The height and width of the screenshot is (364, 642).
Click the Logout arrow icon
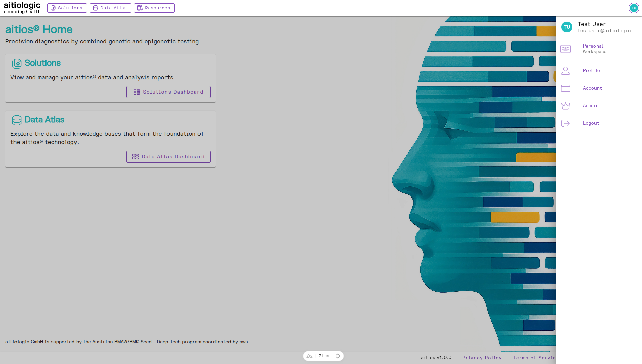(x=565, y=123)
